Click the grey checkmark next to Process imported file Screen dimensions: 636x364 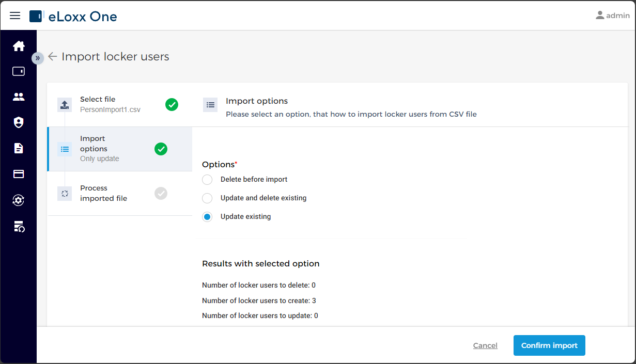point(161,194)
